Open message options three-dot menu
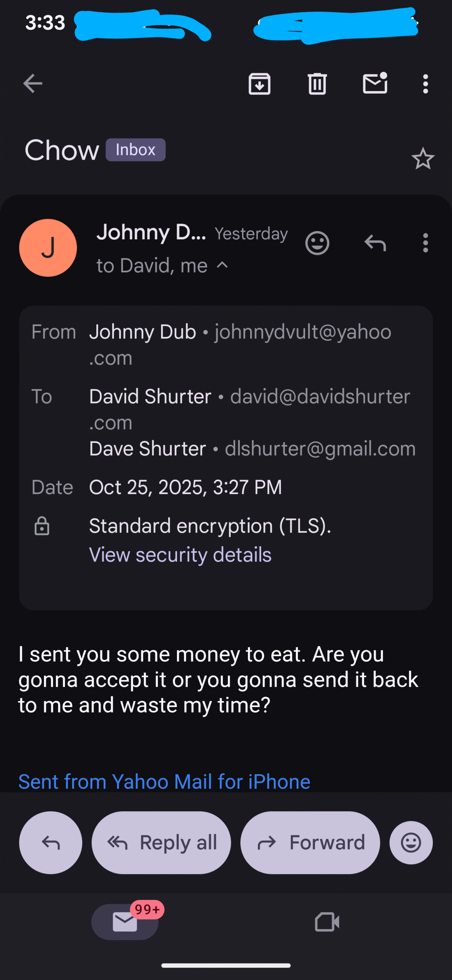Image resolution: width=452 pixels, height=980 pixels. (425, 243)
